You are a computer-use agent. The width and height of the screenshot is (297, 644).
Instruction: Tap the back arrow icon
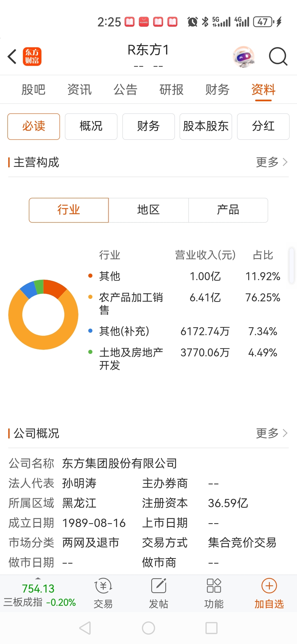[x=12, y=57]
